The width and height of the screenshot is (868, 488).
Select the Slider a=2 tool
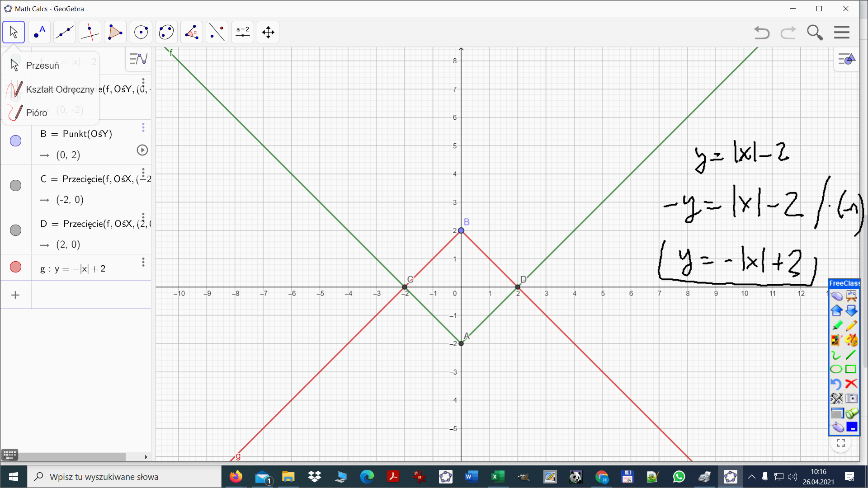243,32
